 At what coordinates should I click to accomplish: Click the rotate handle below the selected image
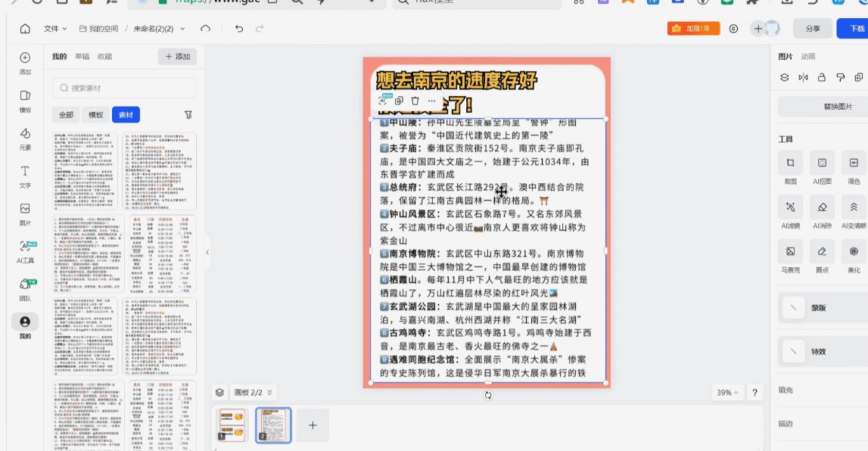coord(487,395)
